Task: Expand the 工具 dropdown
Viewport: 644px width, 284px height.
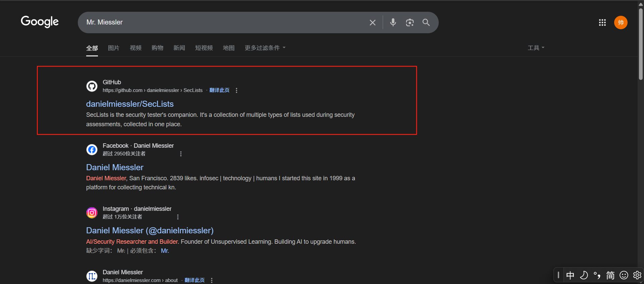Action: (536, 48)
